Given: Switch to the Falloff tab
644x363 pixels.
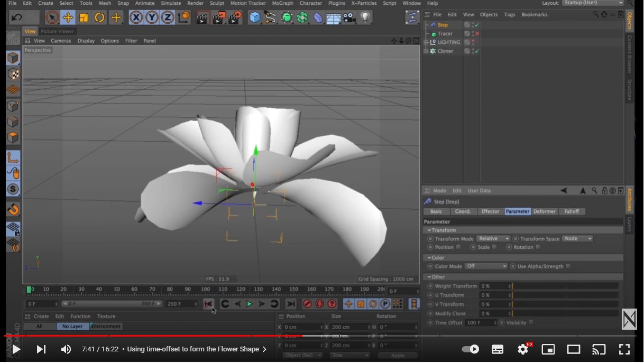Looking at the screenshot, I should [x=572, y=211].
